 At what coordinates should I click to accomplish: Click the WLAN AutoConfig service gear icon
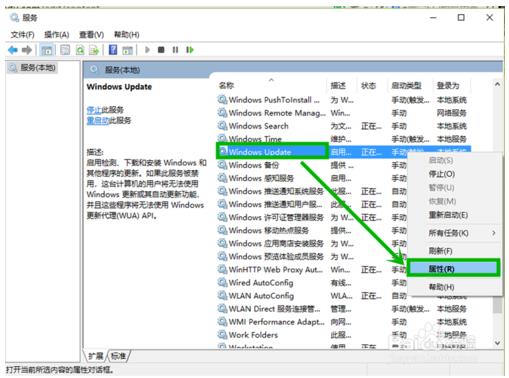point(222,295)
